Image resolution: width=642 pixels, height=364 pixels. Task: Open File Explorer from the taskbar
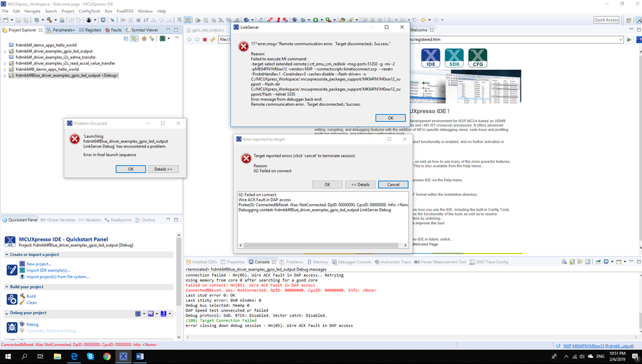[57, 357]
